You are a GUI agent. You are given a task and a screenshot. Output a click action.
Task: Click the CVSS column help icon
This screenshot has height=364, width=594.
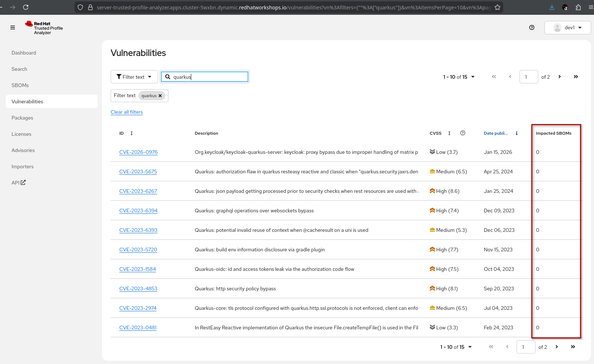pyautogui.click(x=462, y=133)
